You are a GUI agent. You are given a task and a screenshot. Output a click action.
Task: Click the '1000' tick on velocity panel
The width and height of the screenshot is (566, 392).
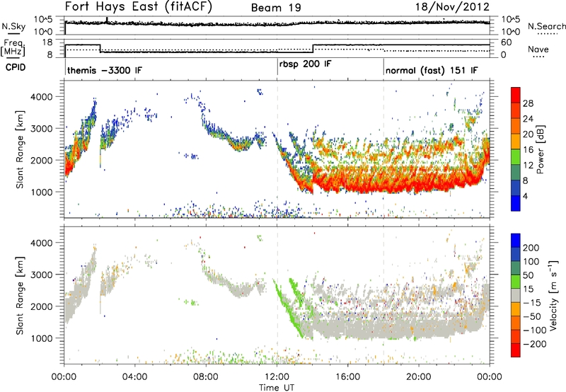point(41,338)
